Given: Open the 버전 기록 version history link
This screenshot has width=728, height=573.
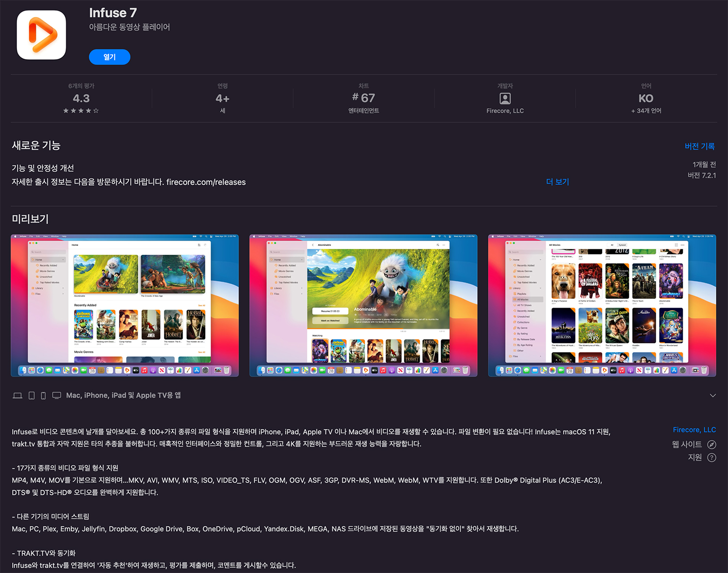Looking at the screenshot, I should tap(699, 146).
